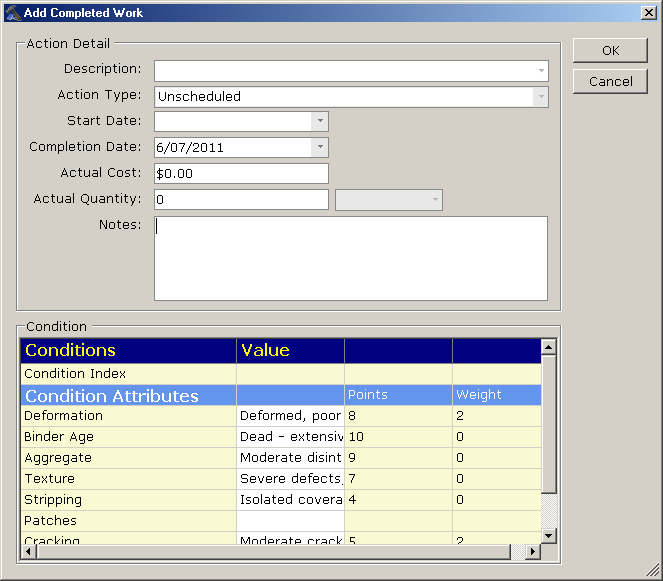Click the empty Patches value cell
Viewport: 663px width, 581px height.
coord(290,521)
